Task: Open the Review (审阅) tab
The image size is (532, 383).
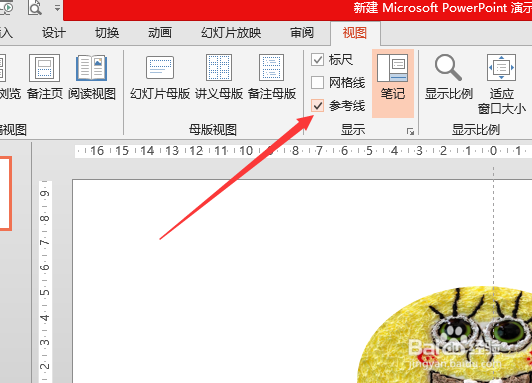Action: pyautogui.click(x=302, y=33)
